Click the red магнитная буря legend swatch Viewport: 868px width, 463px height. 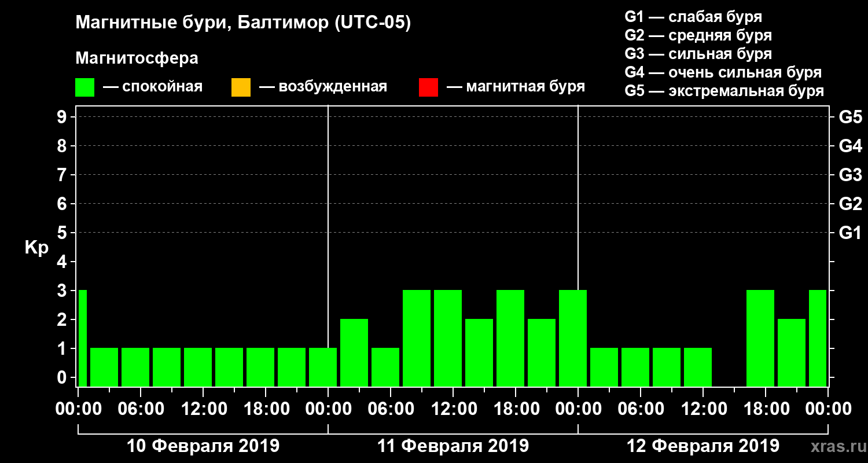(x=428, y=87)
